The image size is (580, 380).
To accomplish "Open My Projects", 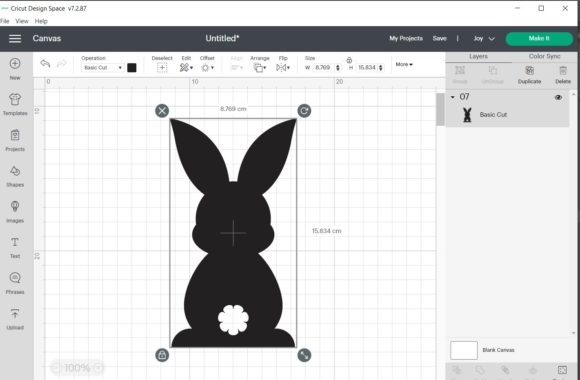I will (406, 38).
